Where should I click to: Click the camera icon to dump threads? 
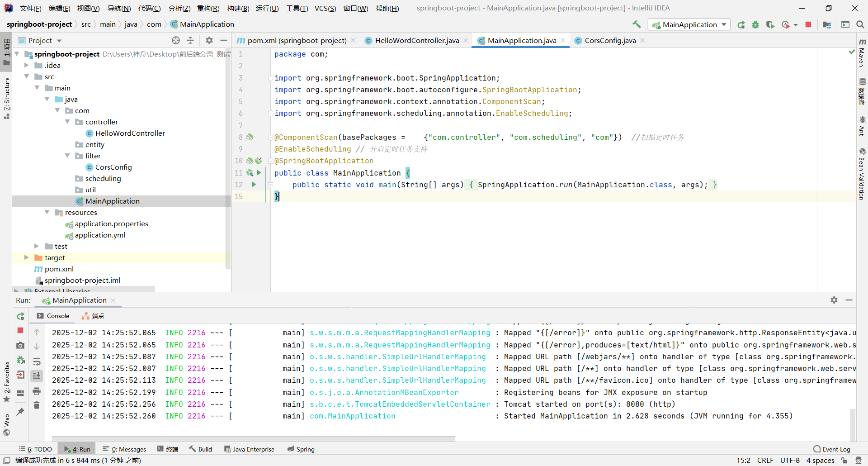tap(20, 345)
